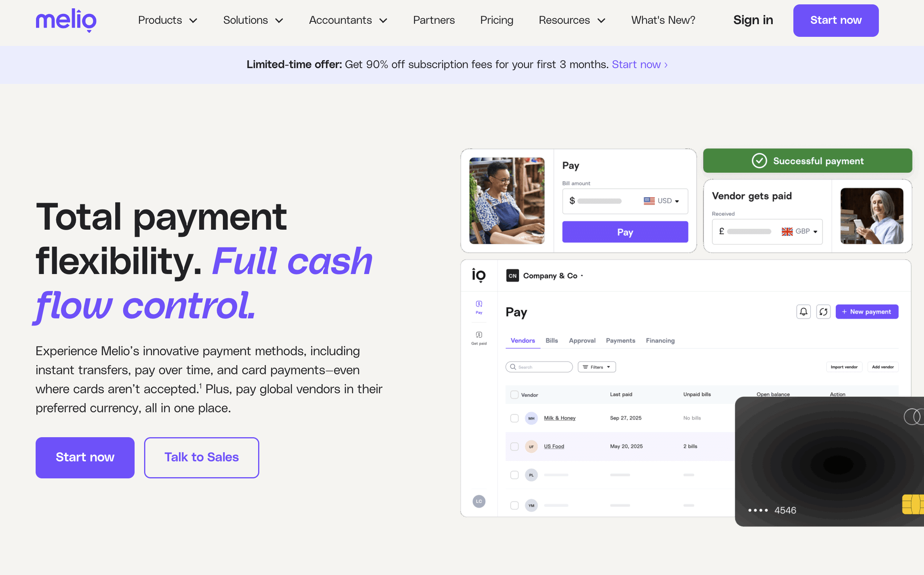
Task: Click the MH vendor avatar icon
Action: [x=531, y=418]
